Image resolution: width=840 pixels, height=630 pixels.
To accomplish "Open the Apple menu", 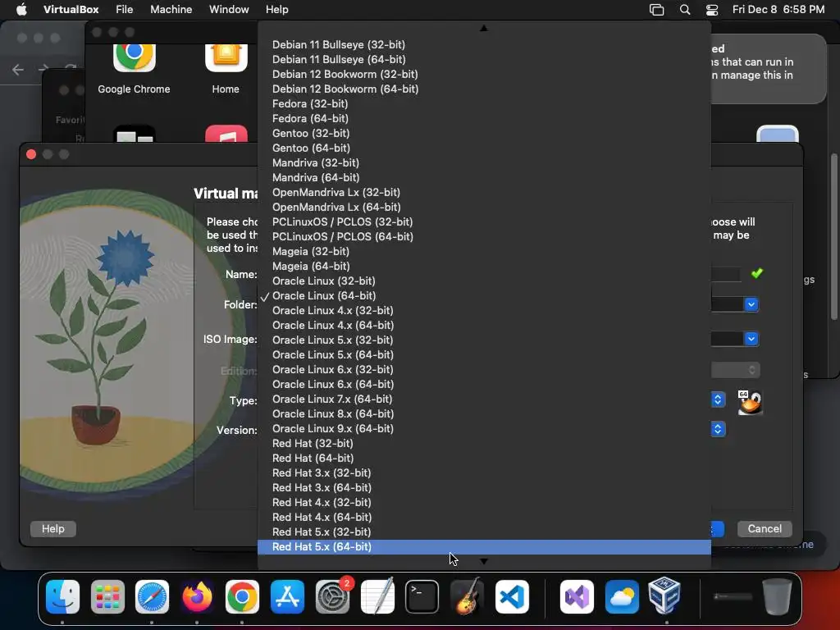I will pyautogui.click(x=21, y=10).
